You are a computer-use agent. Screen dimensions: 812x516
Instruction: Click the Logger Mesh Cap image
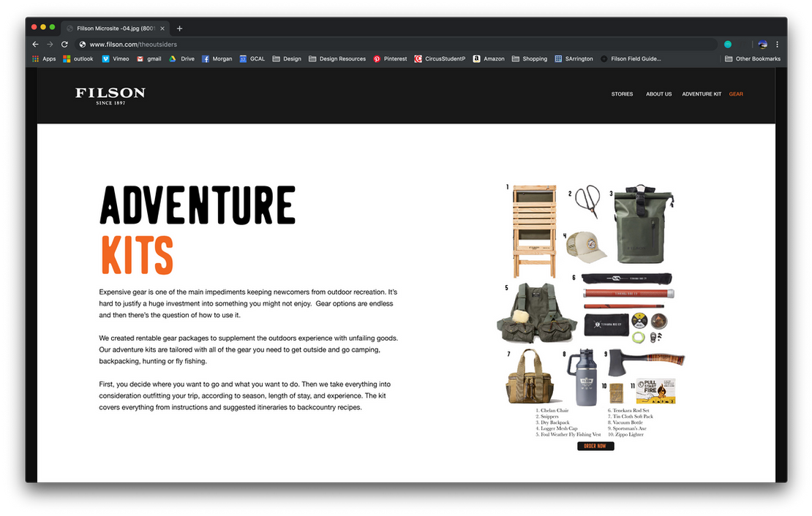[586, 247]
